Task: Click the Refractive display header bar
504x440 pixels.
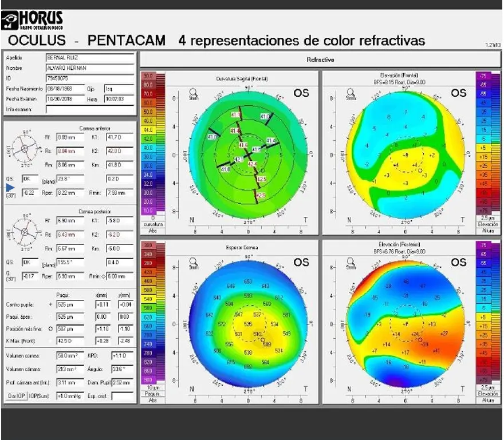Action: [320, 60]
